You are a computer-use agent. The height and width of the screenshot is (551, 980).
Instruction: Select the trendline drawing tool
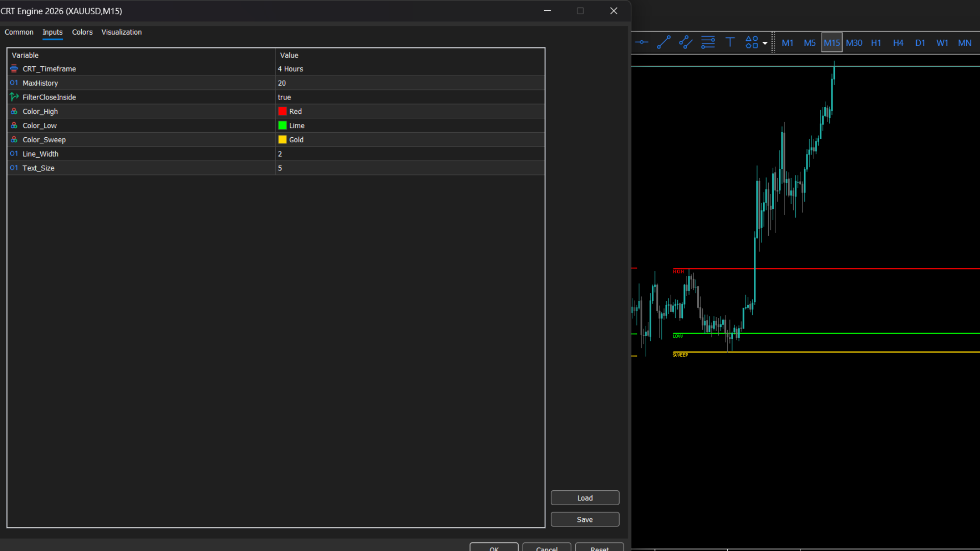coord(664,42)
